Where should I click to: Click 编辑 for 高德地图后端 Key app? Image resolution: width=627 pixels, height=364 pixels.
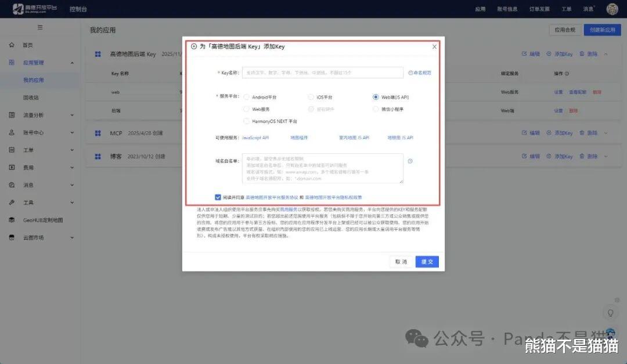[531, 54]
